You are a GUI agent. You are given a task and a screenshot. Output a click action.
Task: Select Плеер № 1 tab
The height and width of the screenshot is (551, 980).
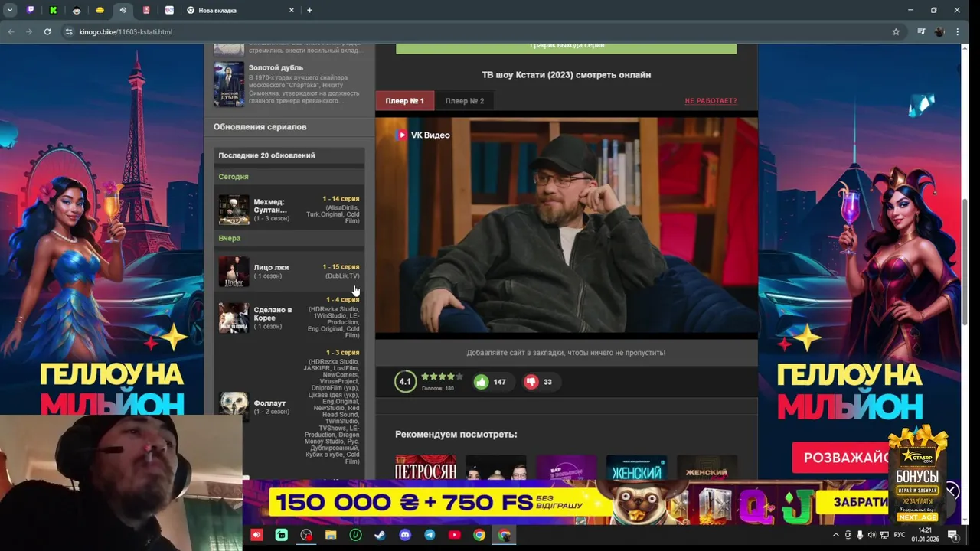pos(404,100)
